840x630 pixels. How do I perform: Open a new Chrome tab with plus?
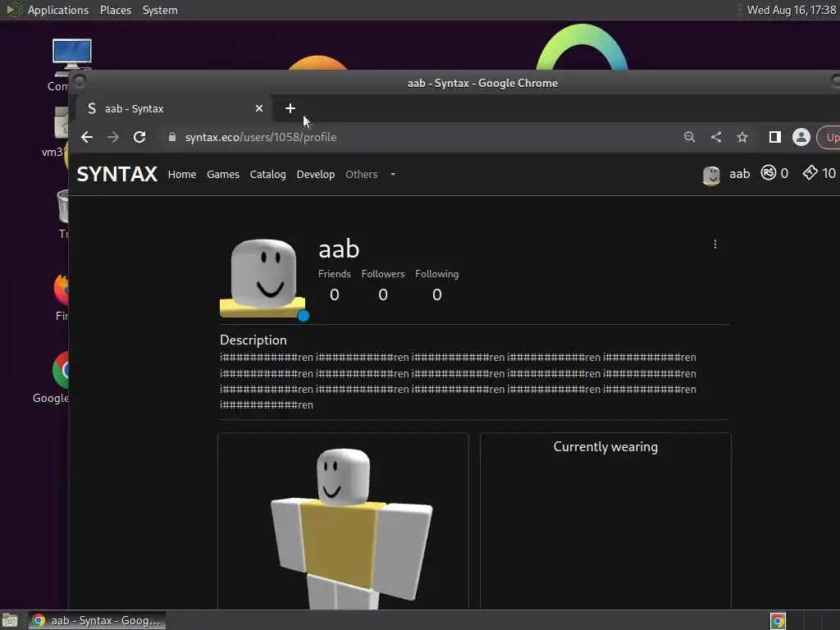click(290, 108)
